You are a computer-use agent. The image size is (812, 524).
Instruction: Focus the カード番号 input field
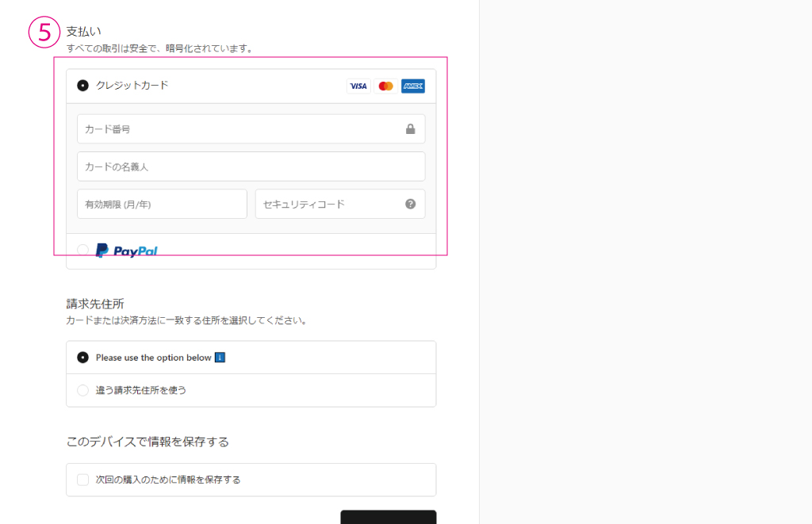251,129
